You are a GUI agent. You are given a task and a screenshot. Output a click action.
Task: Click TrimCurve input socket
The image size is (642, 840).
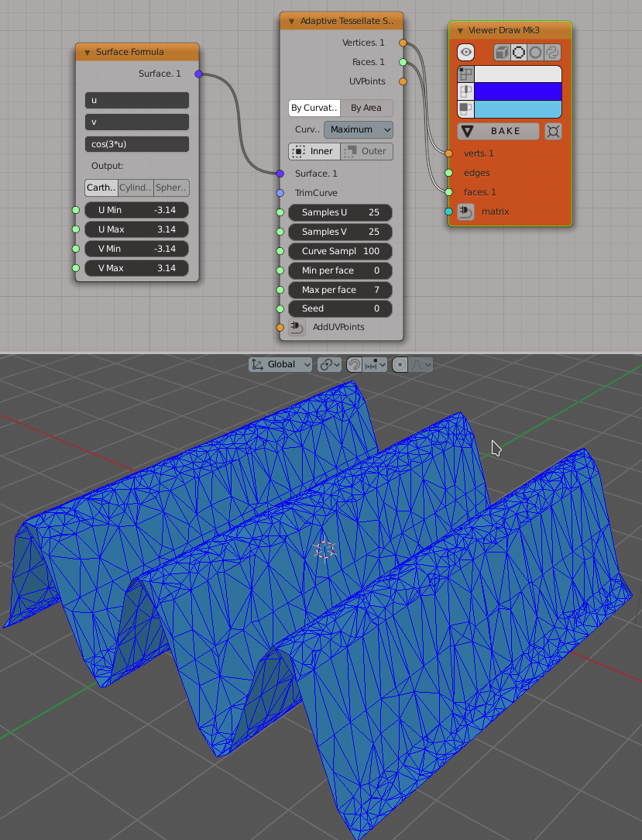(280, 193)
